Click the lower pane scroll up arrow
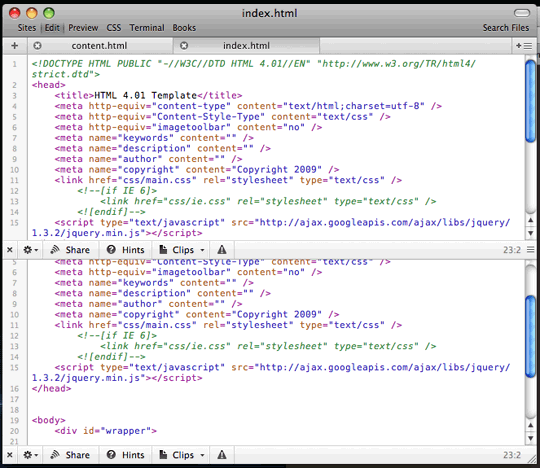Image resolution: width=540 pixels, height=468 pixels. click(x=531, y=426)
